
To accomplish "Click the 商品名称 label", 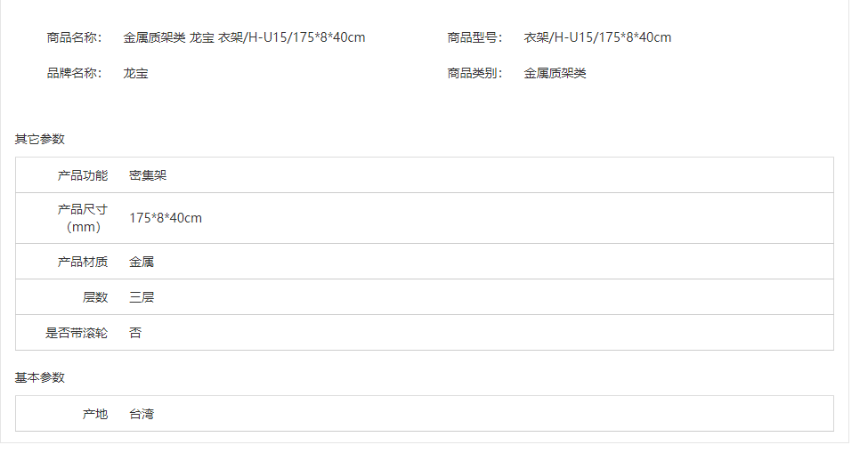I will [74, 37].
